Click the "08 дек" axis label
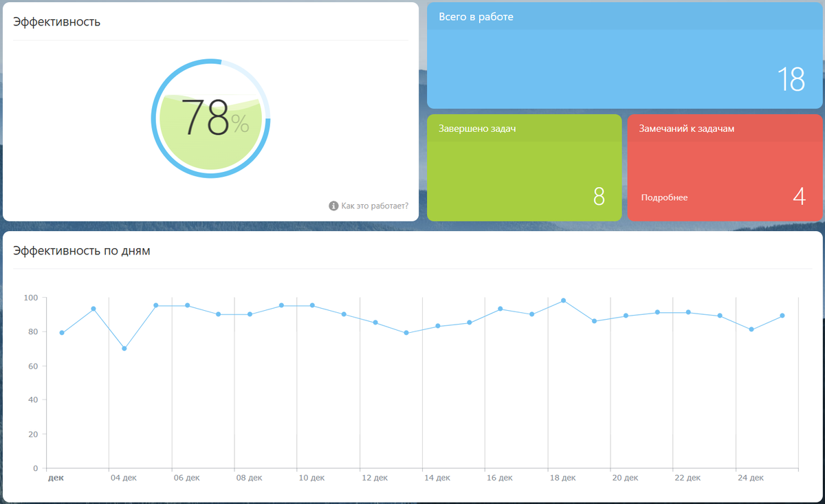This screenshot has width=825, height=504. (249, 477)
